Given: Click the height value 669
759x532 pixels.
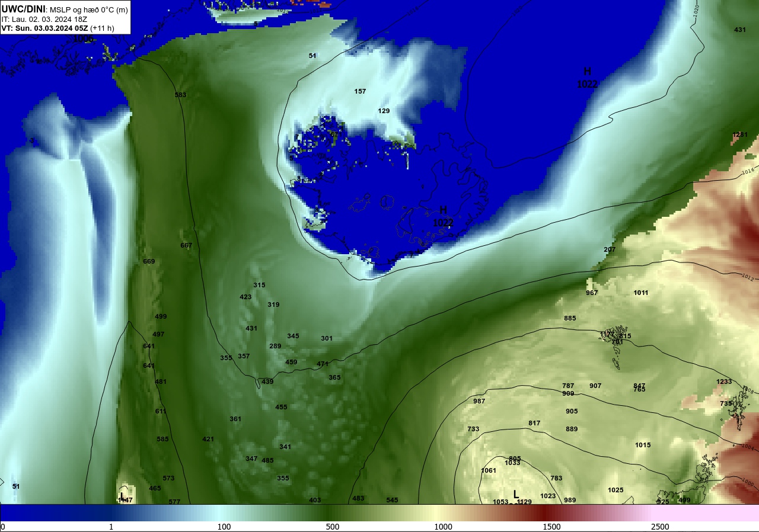Looking at the screenshot, I should [x=149, y=261].
